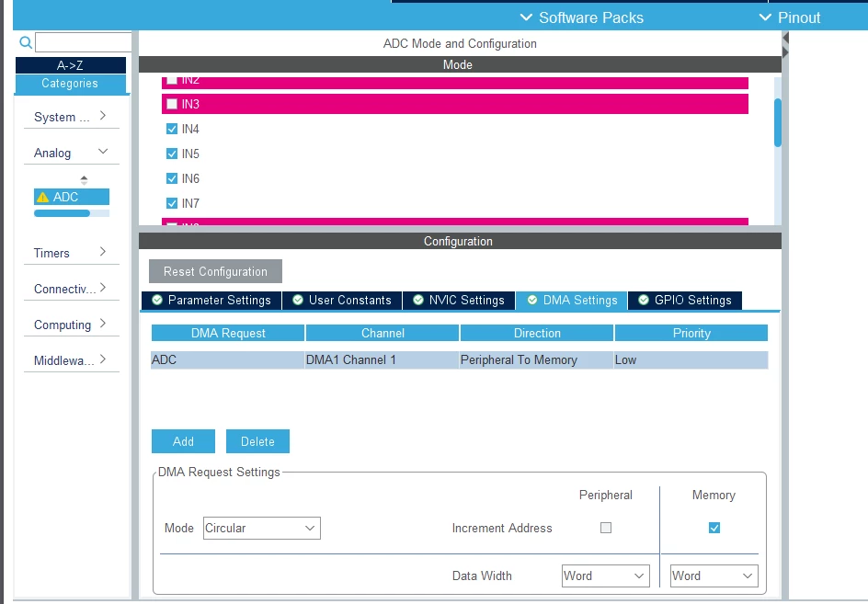Switch to the A->Z sorting tab
The width and height of the screenshot is (868, 604).
tap(70, 65)
